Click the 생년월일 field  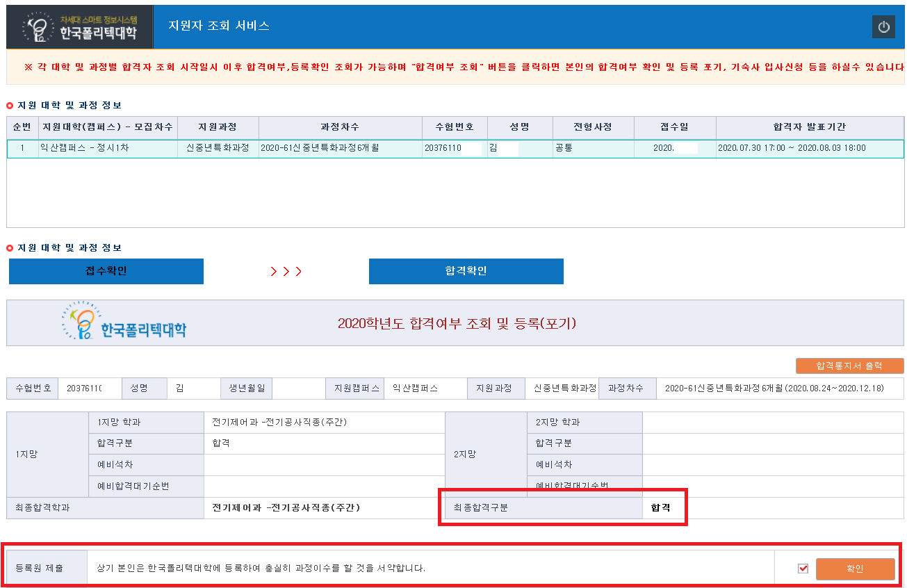pyautogui.click(x=300, y=389)
